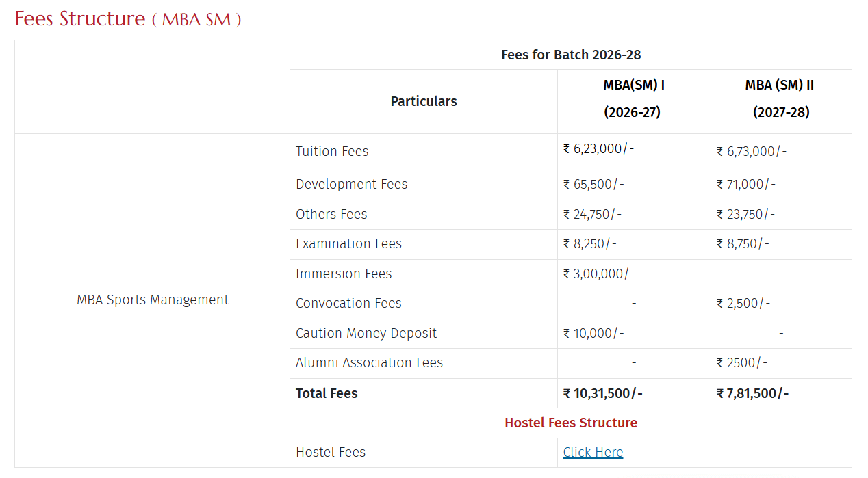
Task: Click the 'Fees Structure ( MBA SM )' heading
Action: pos(128,18)
